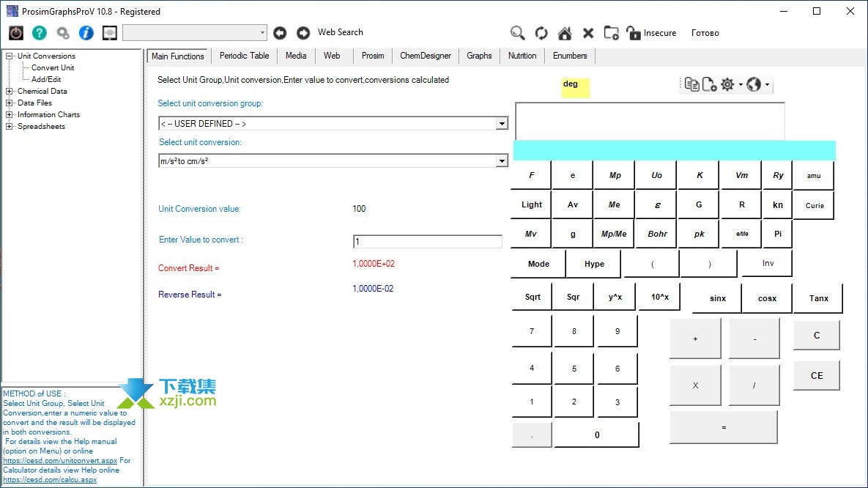868x488 pixels.
Task: Click the cyan calculator result bar
Action: pos(674,151)
